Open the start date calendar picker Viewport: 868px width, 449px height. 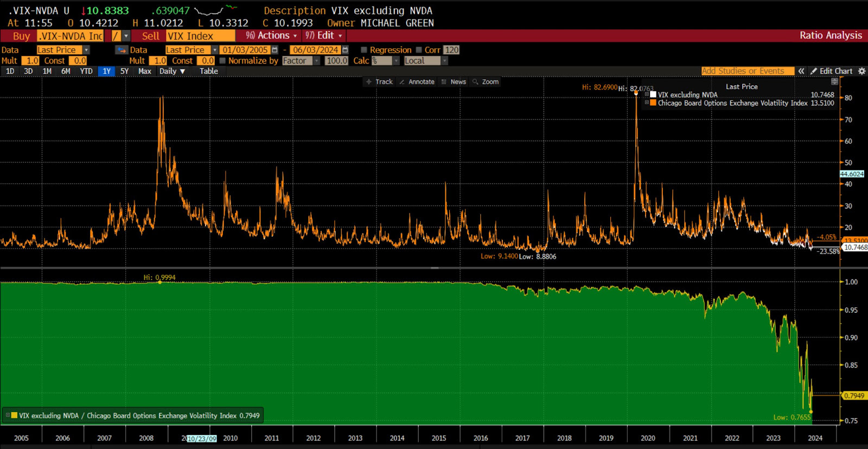(x=275, y=50)
